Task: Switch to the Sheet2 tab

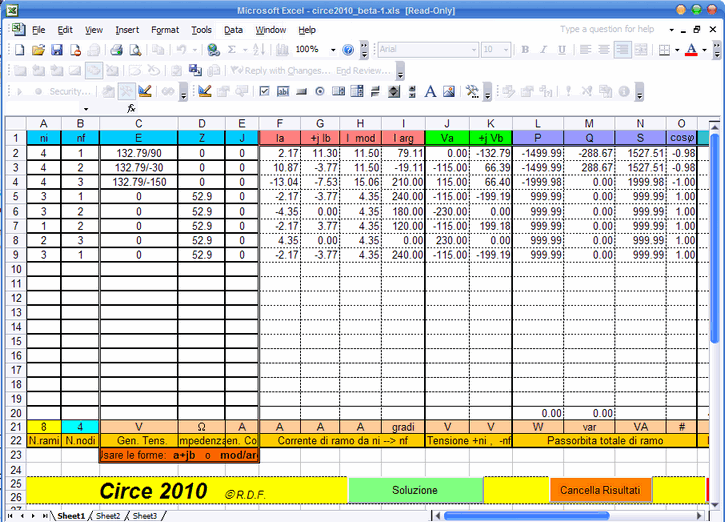Action: 108,516
